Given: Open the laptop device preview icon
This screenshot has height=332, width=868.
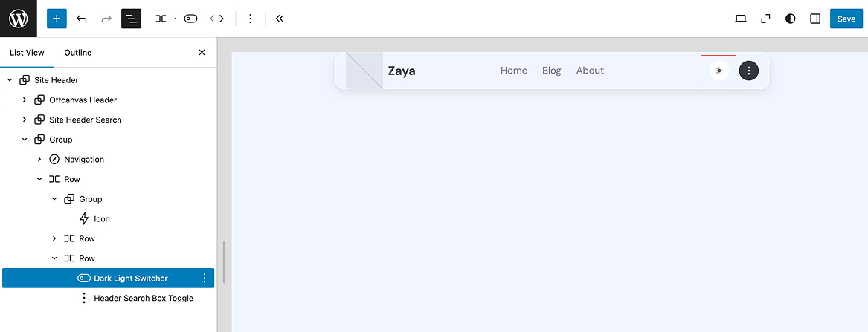Looking at the screenshot, I should [x=741, y=19].
